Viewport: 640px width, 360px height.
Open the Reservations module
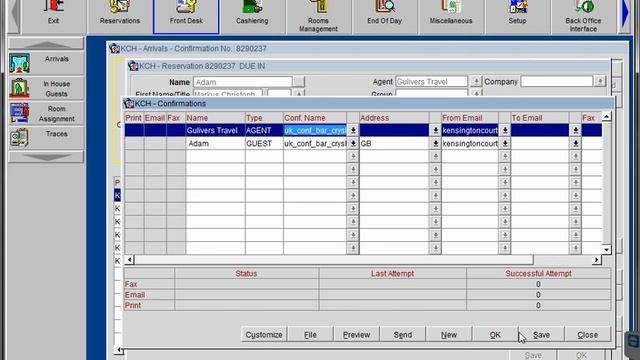(120, 16)
